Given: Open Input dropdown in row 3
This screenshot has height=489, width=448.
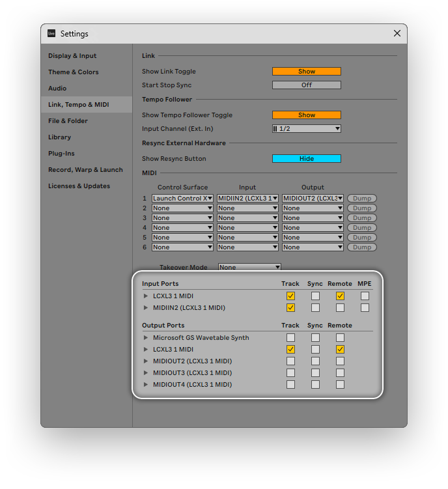Looking at the screenshot, I should [247, 218].
